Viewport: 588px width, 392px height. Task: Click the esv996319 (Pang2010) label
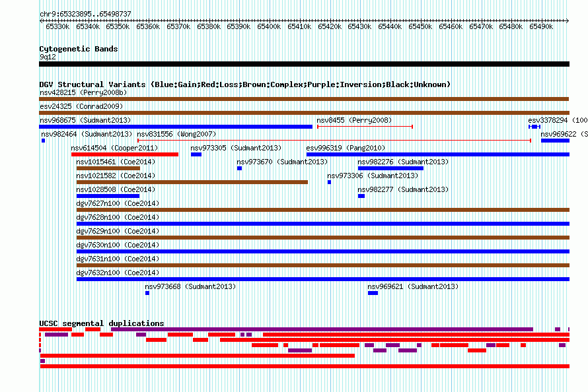pos(346,148)
